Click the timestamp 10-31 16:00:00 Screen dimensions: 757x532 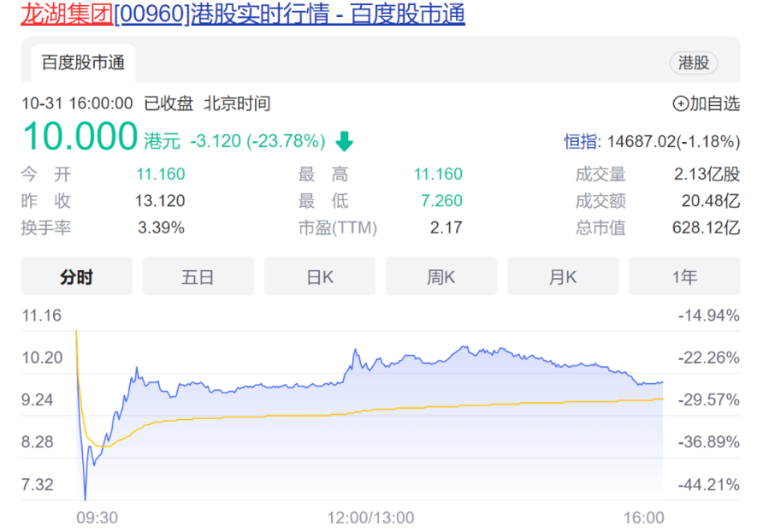point(77,103)
